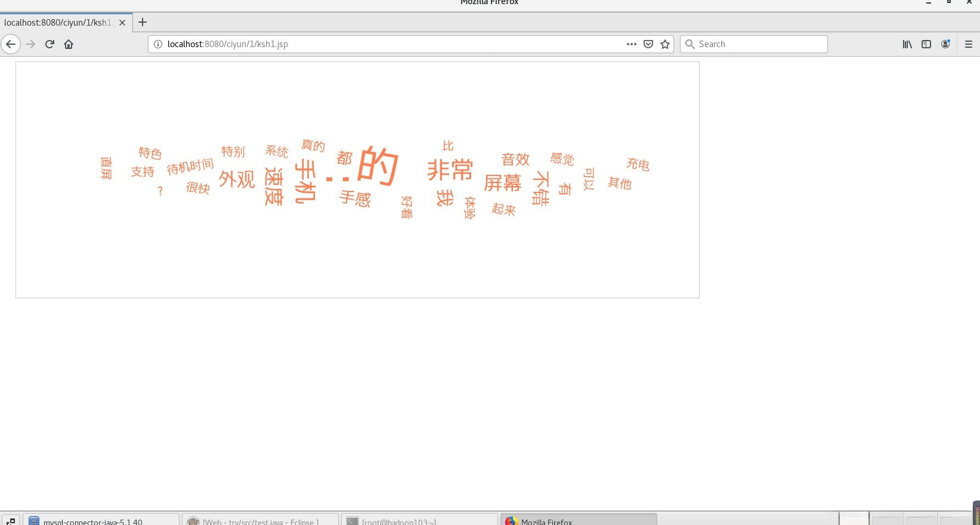Viewport: 980px width, 525px height.
Task: Click the word 直屏 in word cloud
Action: click(x=106, y=168)
